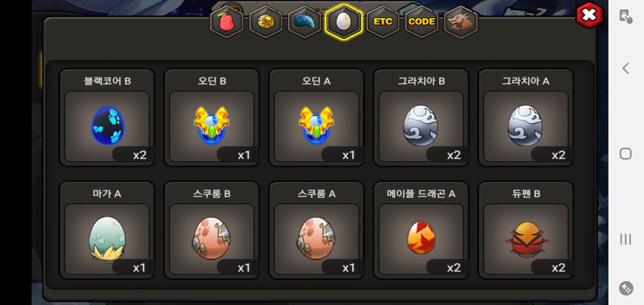Pick the 마가 A teal egg

(107, 230)
